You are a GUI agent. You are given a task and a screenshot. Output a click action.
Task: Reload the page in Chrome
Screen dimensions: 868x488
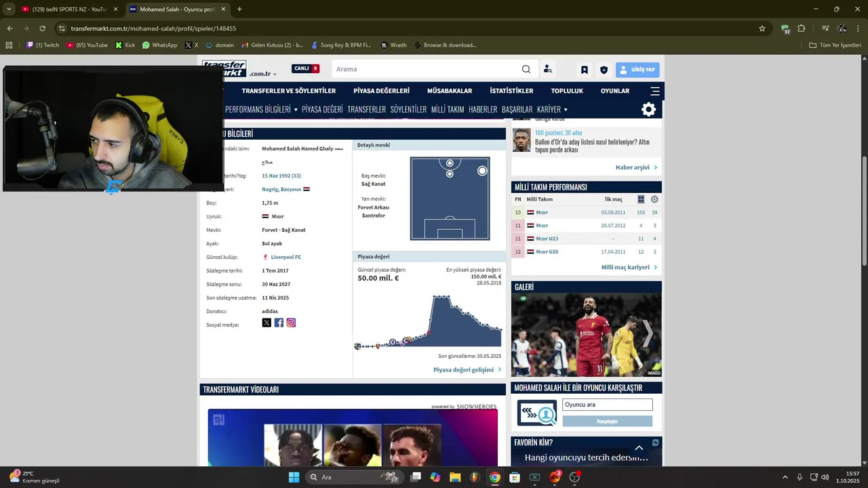point(42,28)
